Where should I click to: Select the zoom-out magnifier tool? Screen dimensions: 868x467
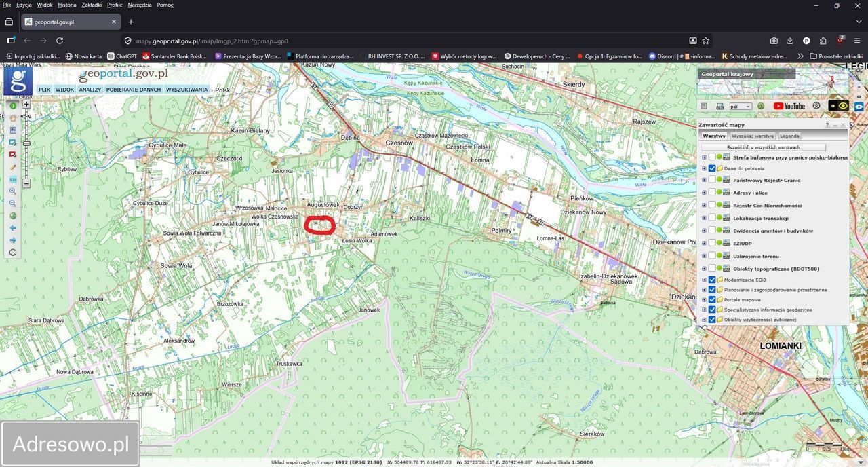click(x=13, y=204)
